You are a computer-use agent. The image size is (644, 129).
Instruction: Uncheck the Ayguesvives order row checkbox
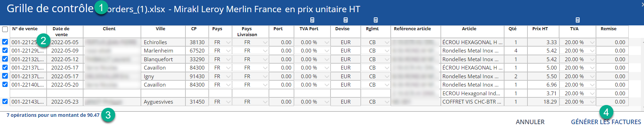(5, 102)
